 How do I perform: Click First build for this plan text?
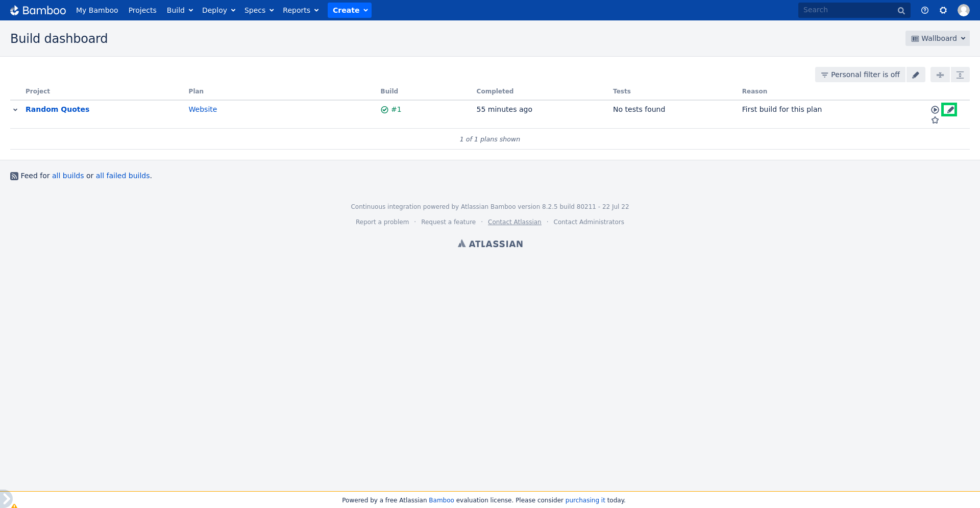pos(782,109)
